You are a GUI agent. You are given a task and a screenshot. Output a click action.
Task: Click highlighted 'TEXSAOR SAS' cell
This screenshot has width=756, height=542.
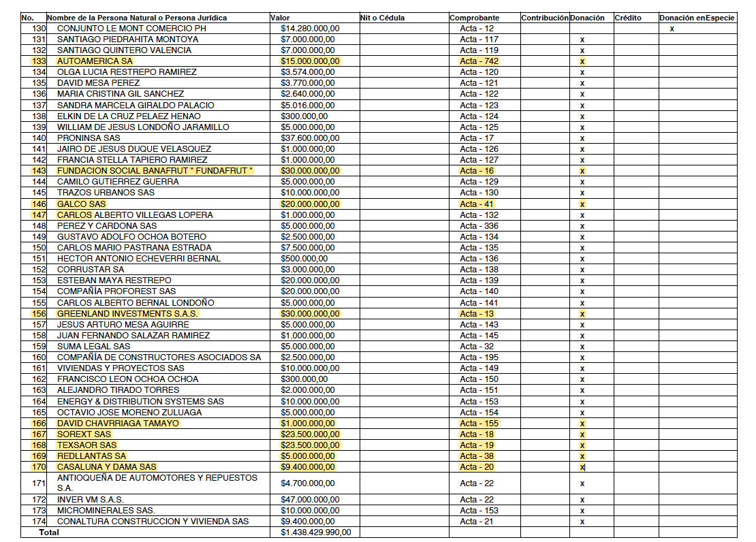pyautogui.click(x=86, y=445)
